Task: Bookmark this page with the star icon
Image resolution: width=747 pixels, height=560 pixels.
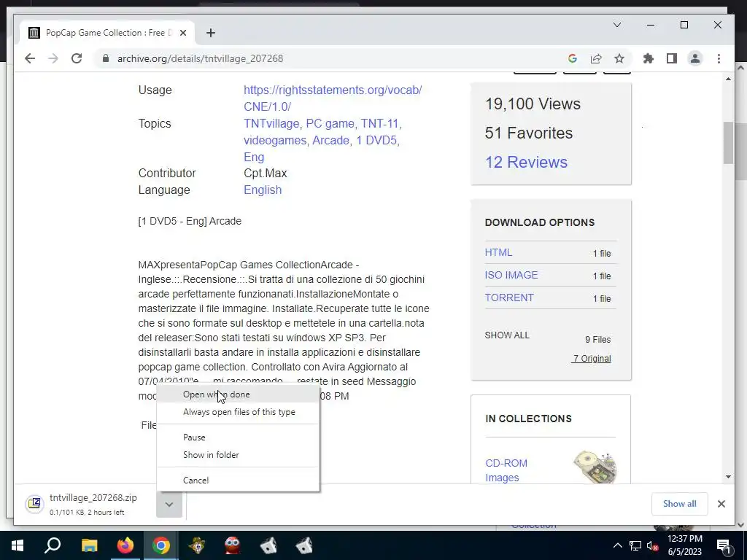Action: click(619, 58)
